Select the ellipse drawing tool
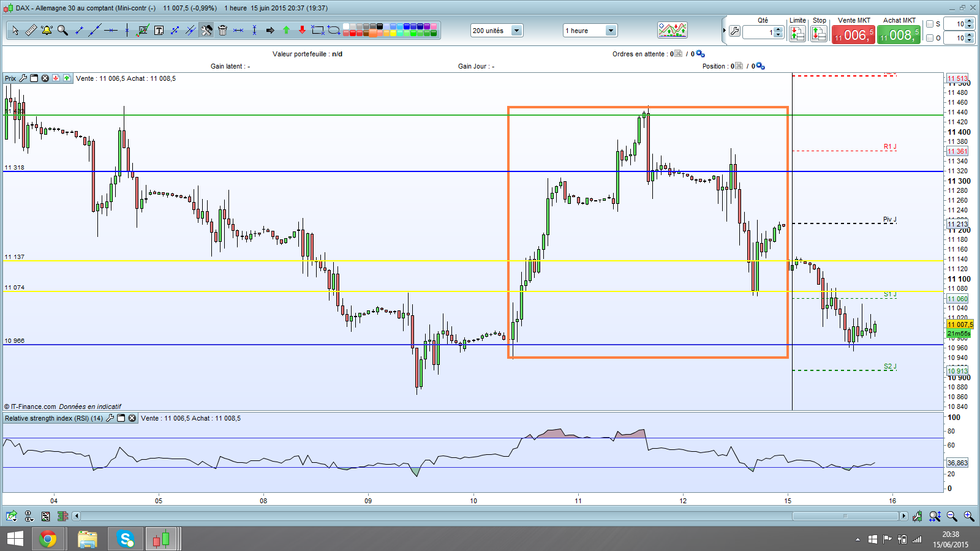This screenshot has width=980, height=551. 334,30
